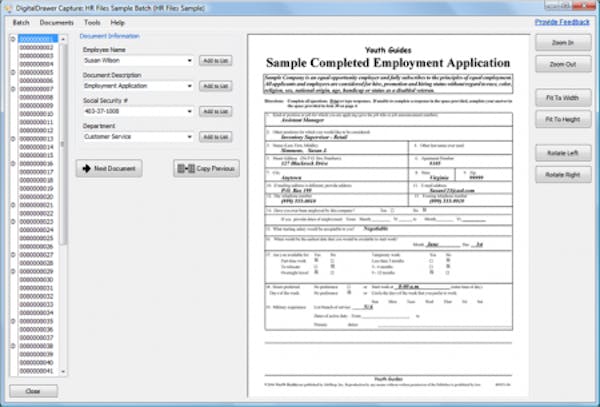Screen dimensions: 600x407
Task: Open the Tools menu
Action: (x=92, y=23)
